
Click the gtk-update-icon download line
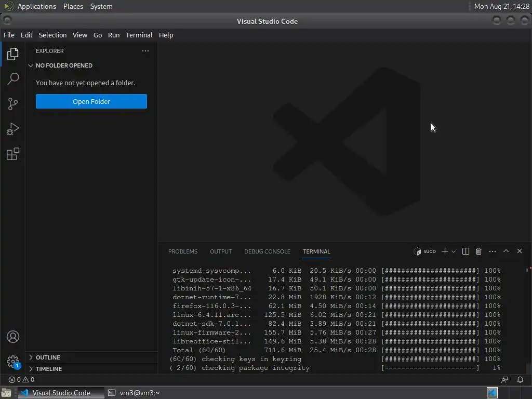pos(336,280)
